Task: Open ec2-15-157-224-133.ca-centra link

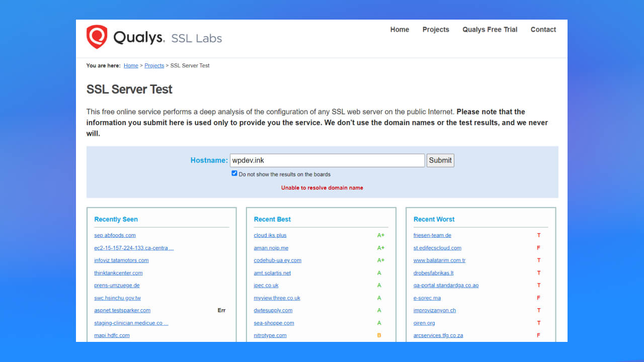Action: tap(134, 248)
